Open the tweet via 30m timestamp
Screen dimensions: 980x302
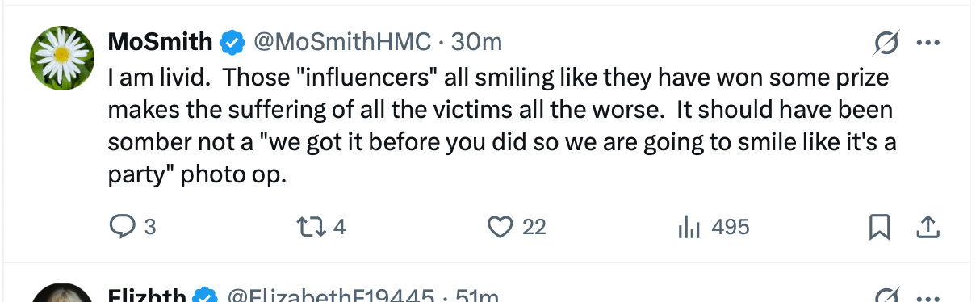(x=476, y=41)
